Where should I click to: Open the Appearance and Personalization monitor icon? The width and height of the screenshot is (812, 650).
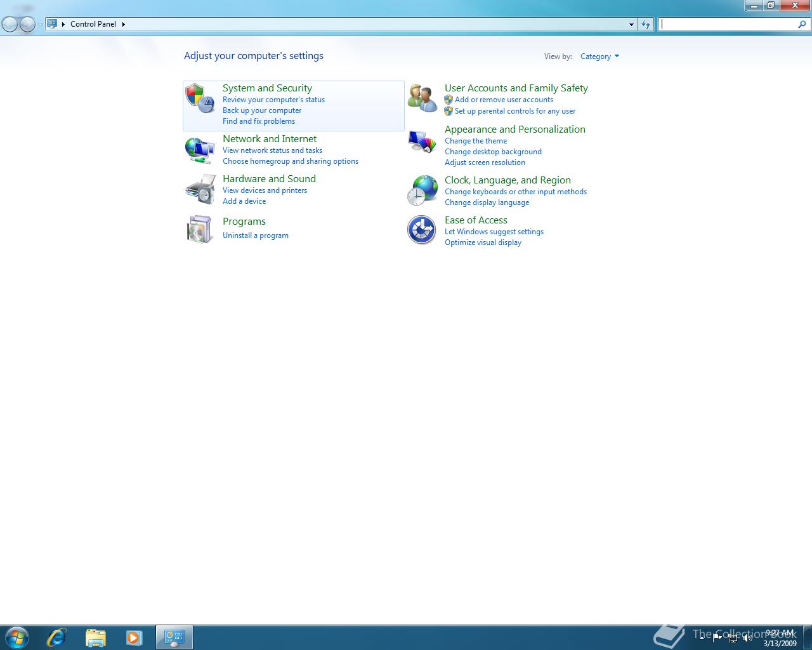pos(422,142)
